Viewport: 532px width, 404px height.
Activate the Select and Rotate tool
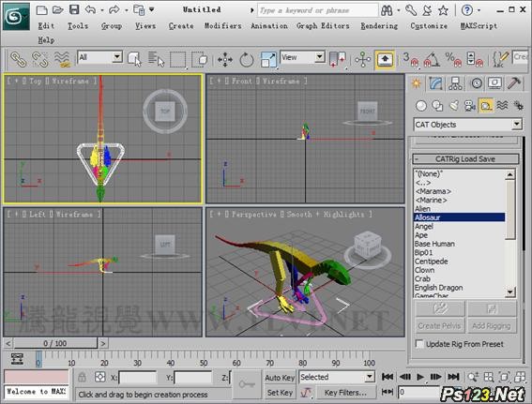point(247,60)
